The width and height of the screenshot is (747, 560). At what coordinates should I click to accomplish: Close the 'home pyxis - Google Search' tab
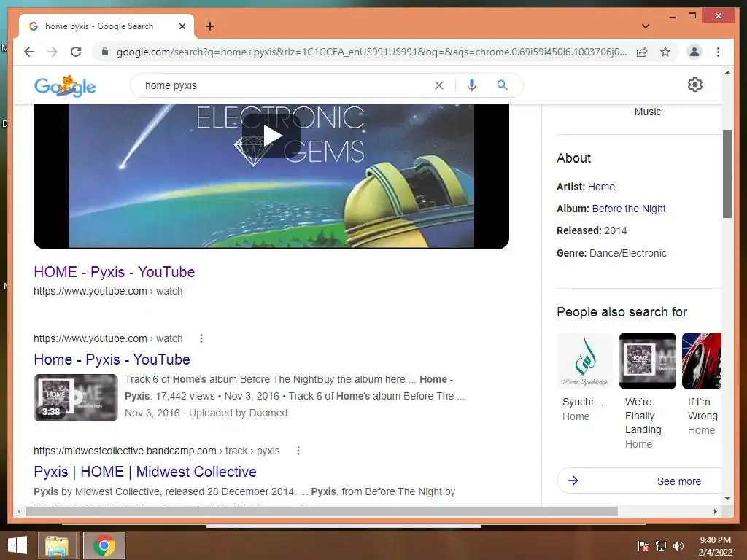pyautogui.click(x=182, y=26)
